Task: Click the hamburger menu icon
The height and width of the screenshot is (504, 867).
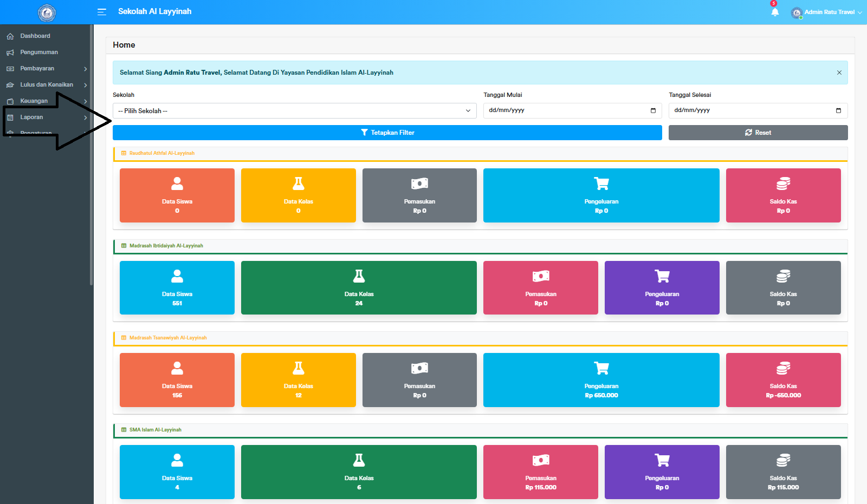Action: [x=101, y=12]
